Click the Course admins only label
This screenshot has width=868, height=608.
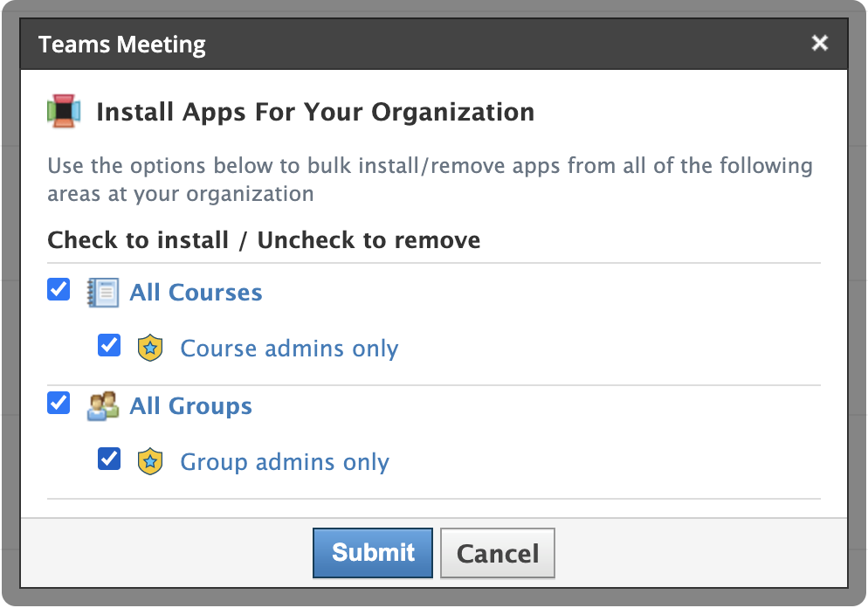[289, 349]
